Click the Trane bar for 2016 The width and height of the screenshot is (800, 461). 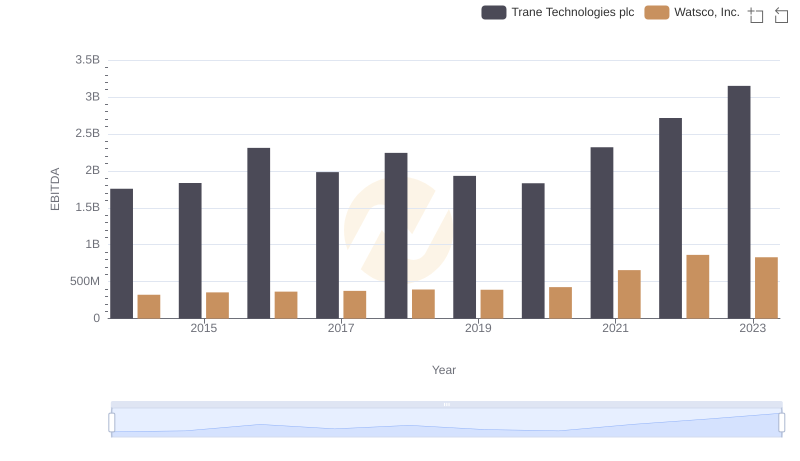pyautogui.click(x=259, y=233)
